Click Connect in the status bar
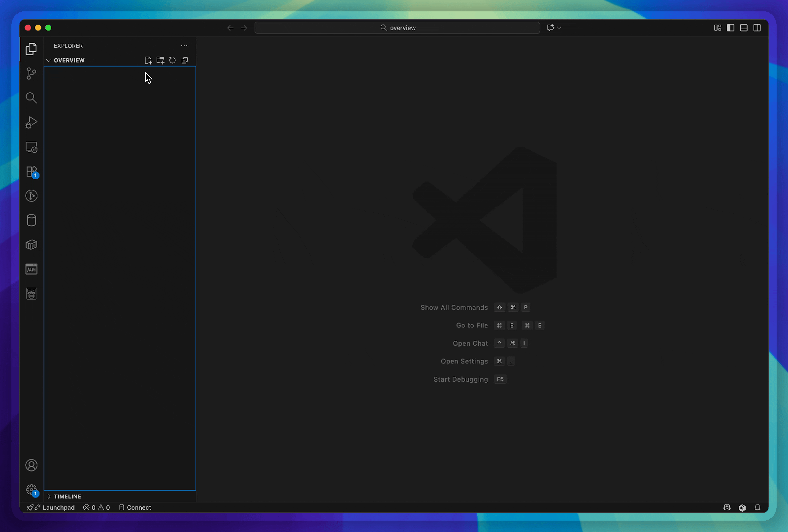 click(x=135, y=507)
